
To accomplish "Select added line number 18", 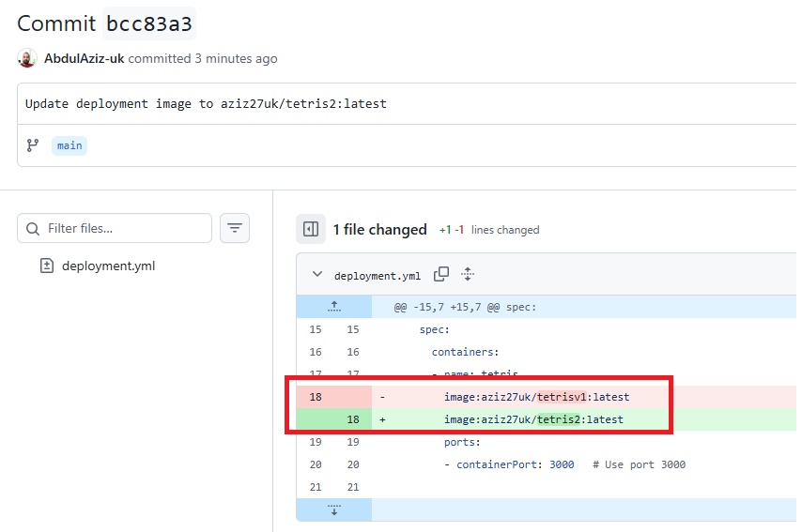I will point(352,419).
